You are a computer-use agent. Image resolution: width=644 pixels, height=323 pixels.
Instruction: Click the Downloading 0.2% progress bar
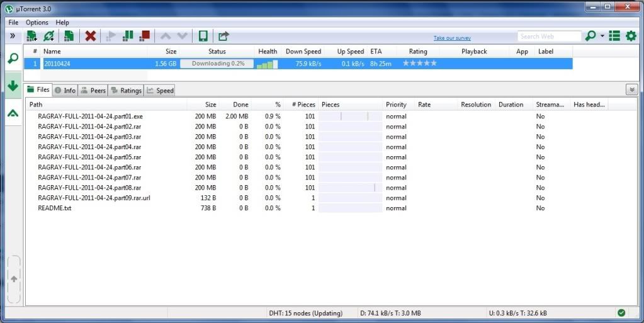(217, 64)
